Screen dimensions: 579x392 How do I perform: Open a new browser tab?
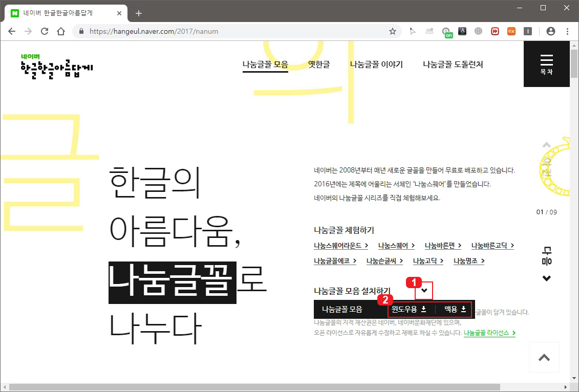pos(138,13)
